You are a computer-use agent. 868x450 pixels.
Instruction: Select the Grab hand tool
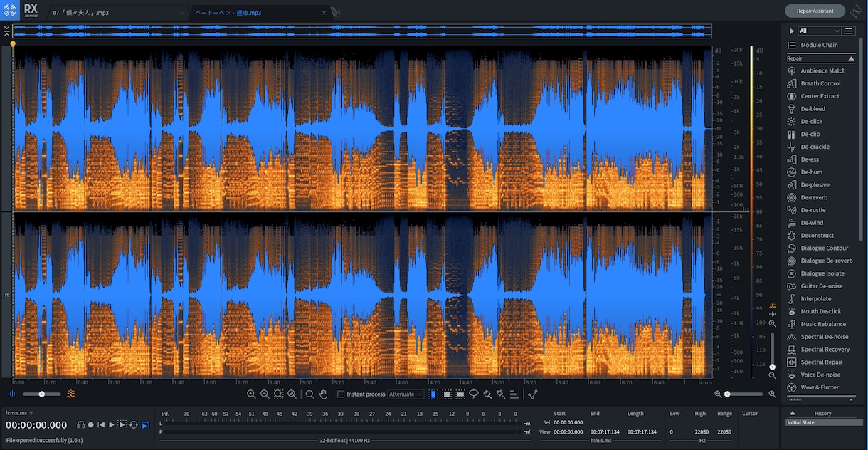click(x=324, y=394)
